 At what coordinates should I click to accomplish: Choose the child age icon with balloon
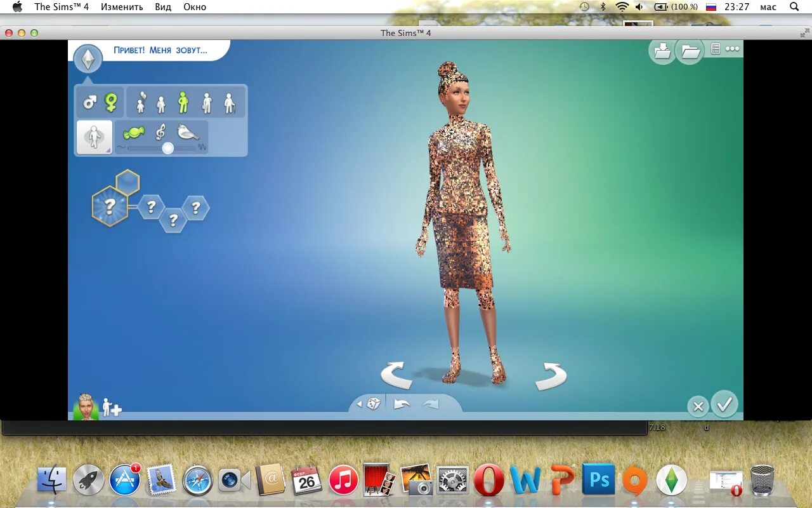pyautogui.click(x=141, y=102)
